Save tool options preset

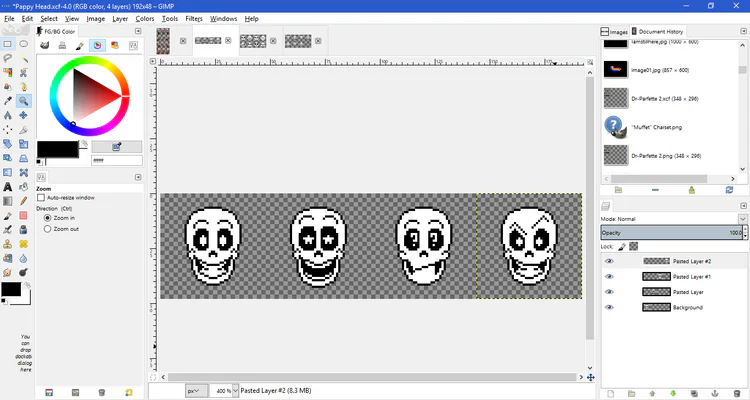coord(49,392)
